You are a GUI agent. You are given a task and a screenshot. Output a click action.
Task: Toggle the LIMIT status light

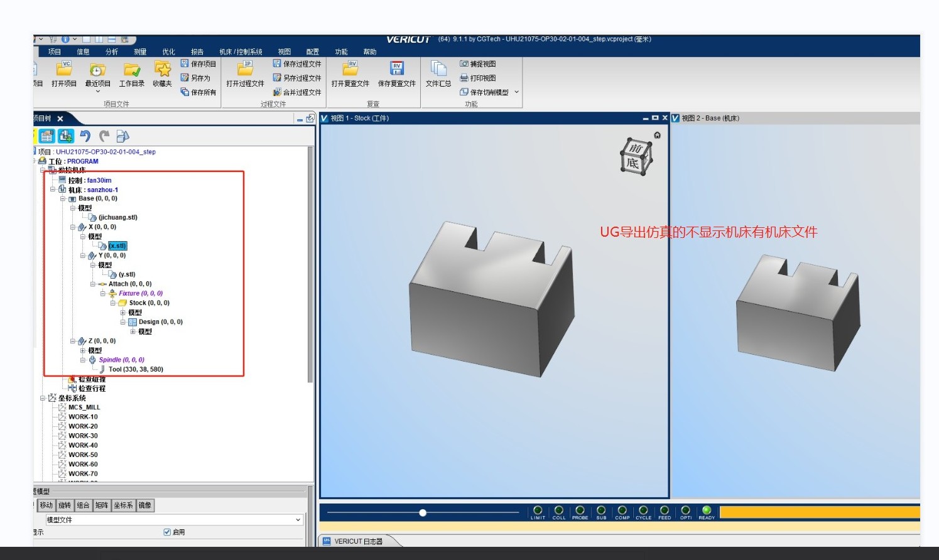pyautogui.click(x=538, y=510)
